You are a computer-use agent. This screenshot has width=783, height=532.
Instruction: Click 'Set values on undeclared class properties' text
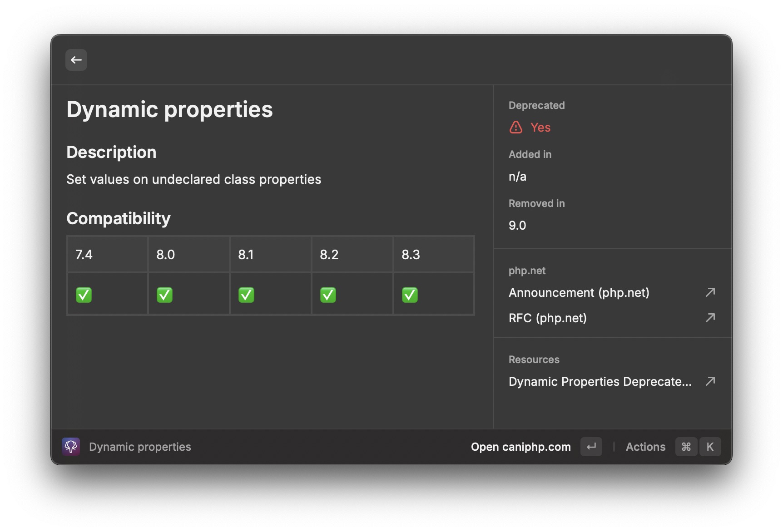[193, 179]
